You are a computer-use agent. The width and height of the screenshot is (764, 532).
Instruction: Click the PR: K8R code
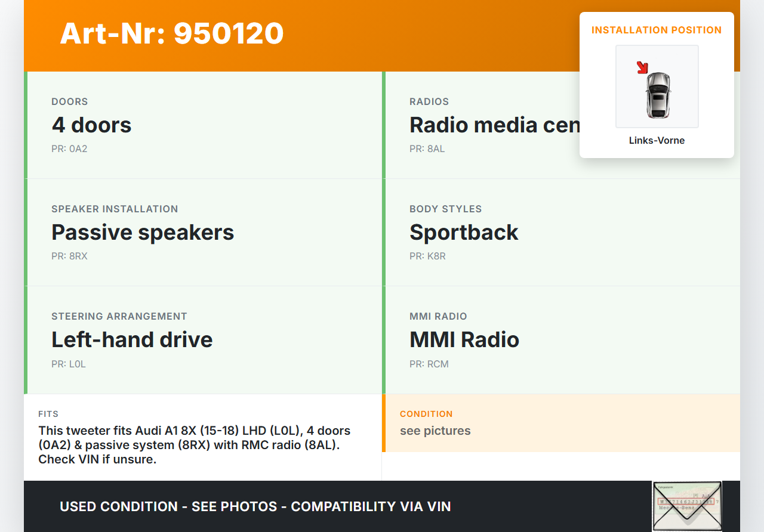point(427,256)
